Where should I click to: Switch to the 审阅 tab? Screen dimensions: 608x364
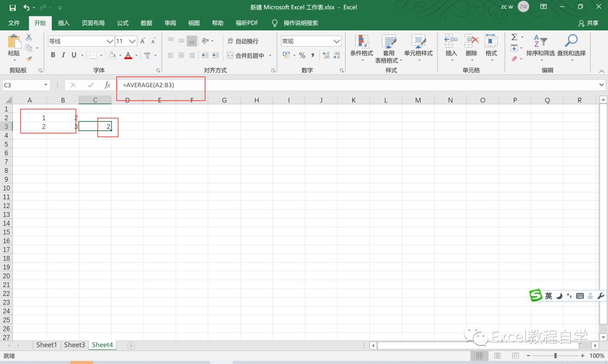(x=170, y=23)
